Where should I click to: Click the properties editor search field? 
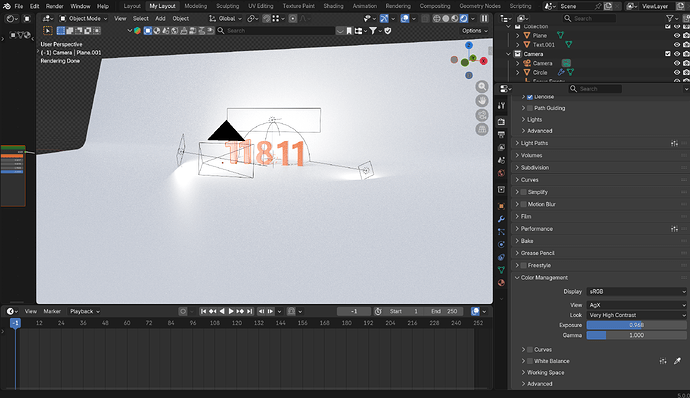(x=595, y=89)
